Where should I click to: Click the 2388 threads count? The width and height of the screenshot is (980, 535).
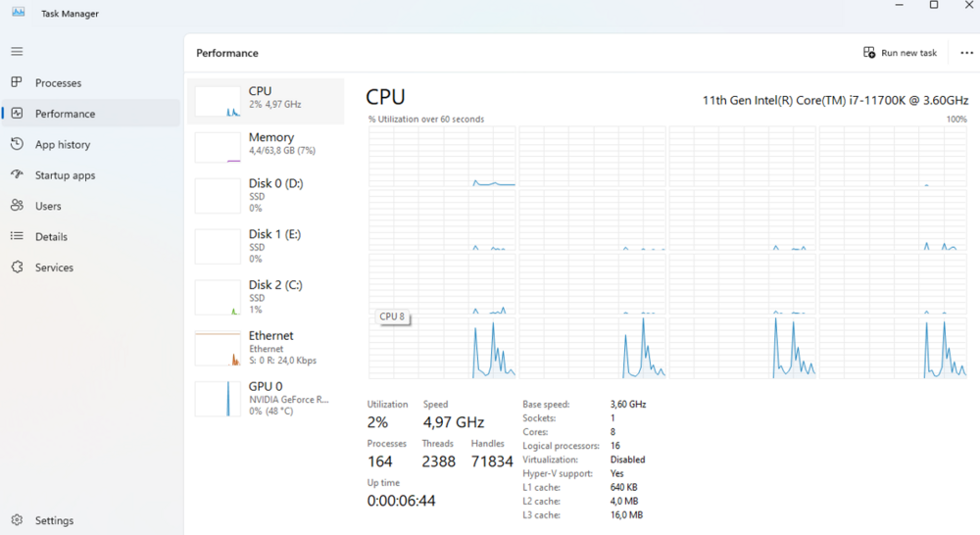tap(439, 462)
